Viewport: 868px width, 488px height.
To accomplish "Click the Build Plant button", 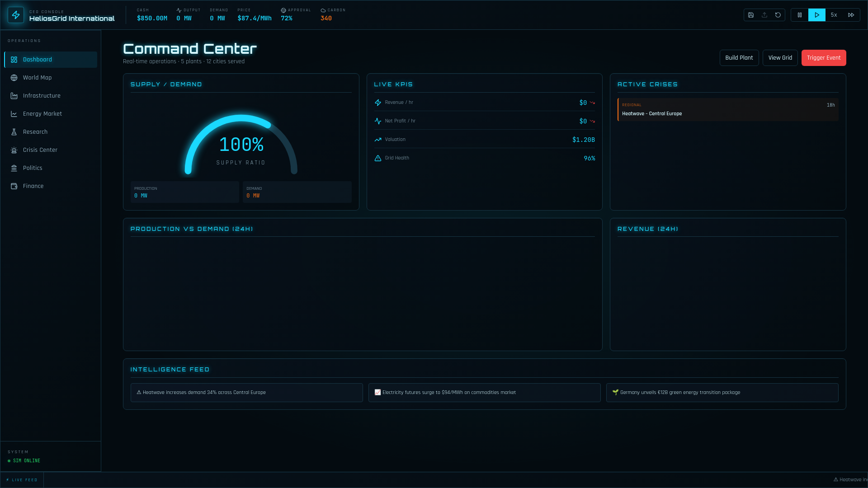I will tap(739, 58).
